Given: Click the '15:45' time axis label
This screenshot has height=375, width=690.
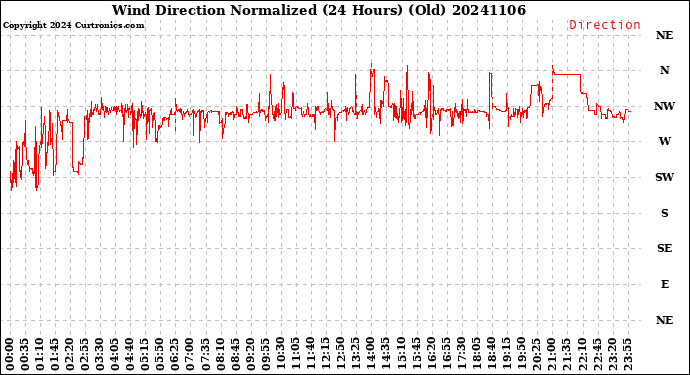Looking at the screenshot, I should [x=416, y=354].
